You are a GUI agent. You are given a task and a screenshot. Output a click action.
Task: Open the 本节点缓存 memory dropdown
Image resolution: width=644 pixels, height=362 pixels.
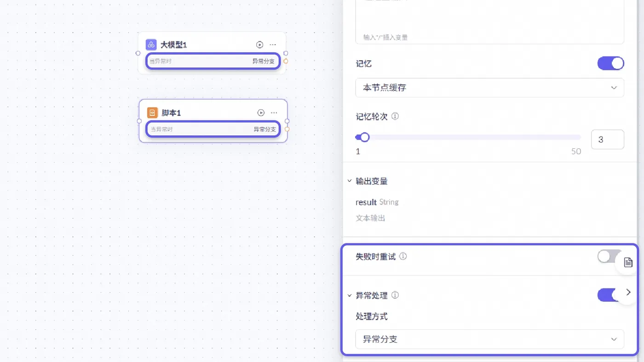point(489,88)
